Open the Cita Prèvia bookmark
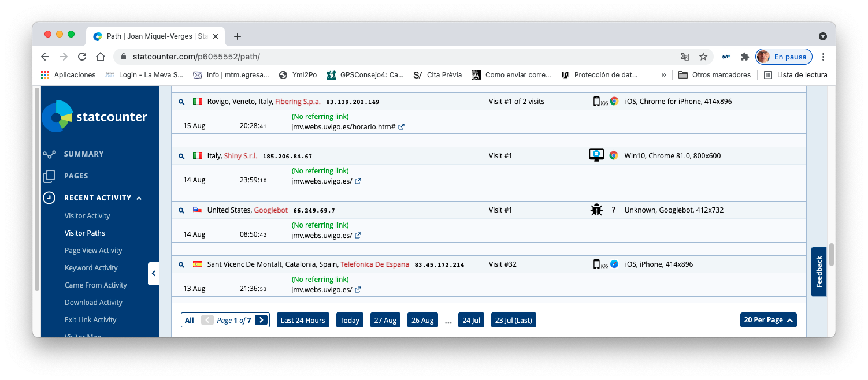868x380 pixels. (437, 75)
